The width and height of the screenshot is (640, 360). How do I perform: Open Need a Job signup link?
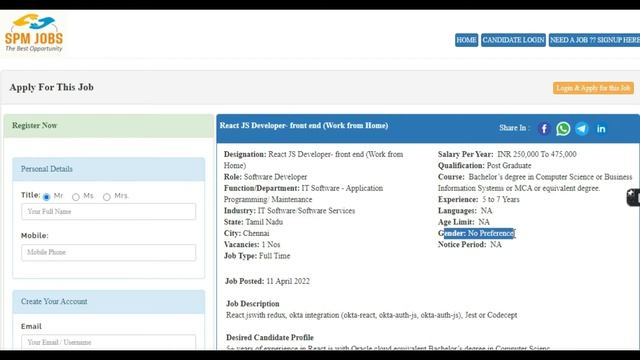pos(594,40)
